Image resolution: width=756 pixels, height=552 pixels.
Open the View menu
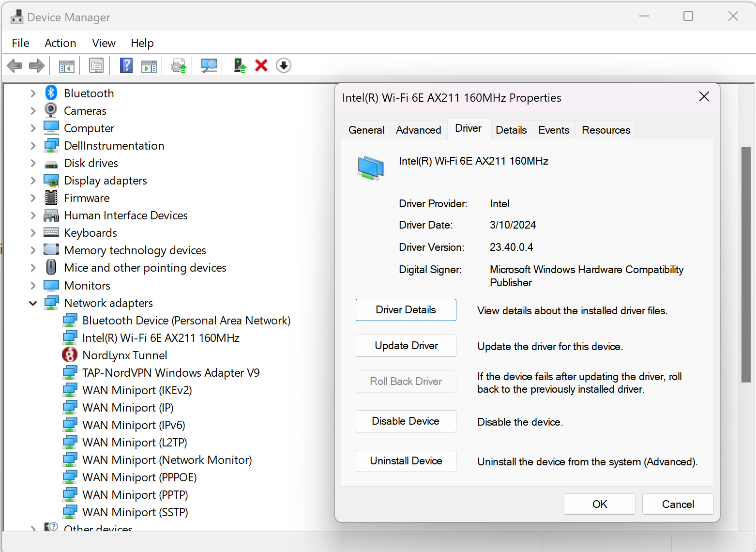tap(104, 43)
